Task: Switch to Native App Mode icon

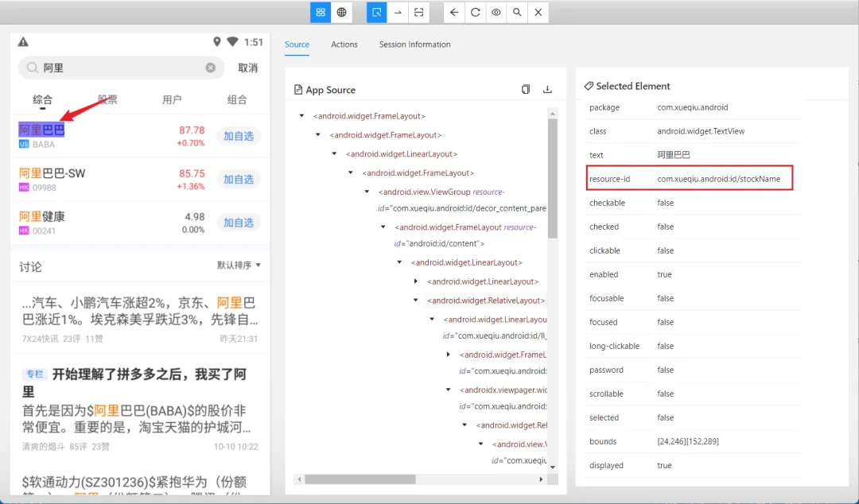Action: coord(321,13)
